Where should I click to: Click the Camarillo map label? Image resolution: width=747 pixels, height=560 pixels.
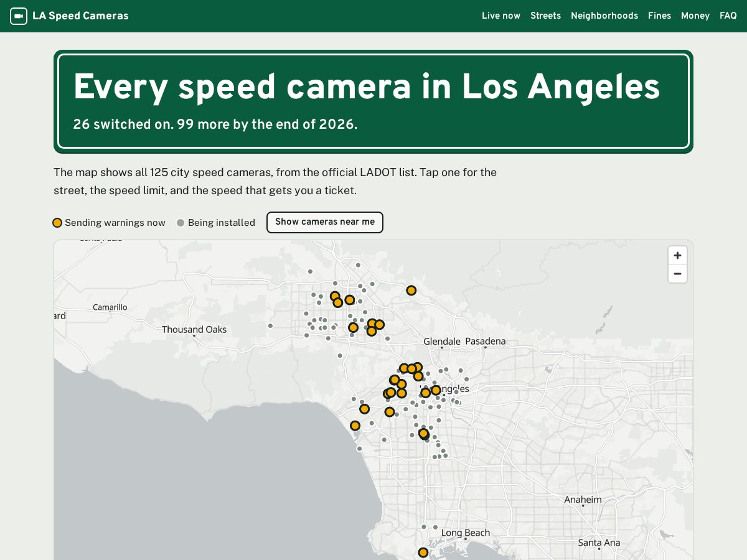pos(110,307)
